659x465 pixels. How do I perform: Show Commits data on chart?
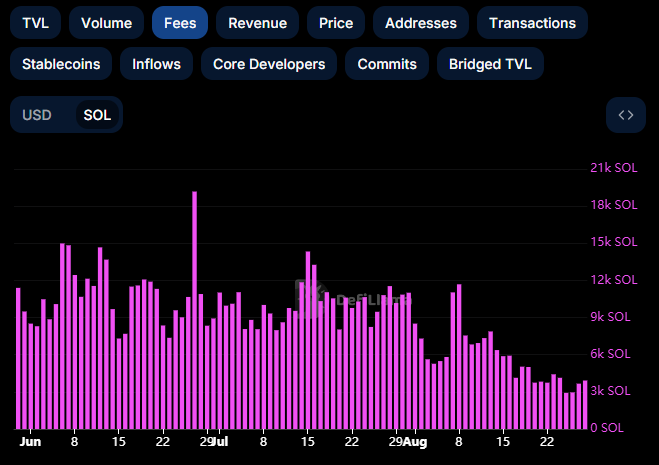tap(387, 64)
